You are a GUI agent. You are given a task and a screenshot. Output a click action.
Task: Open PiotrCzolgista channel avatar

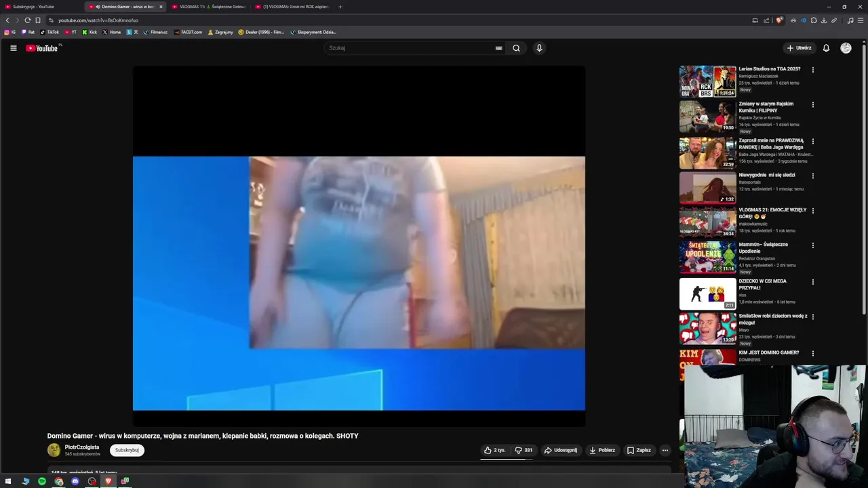pyautogui.click(x=54, y=450)
